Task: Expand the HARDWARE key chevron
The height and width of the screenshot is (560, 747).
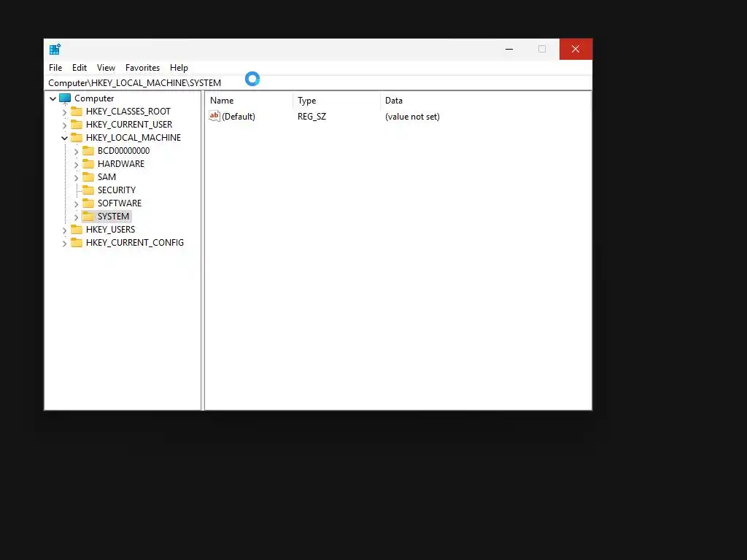Action: (76, 165)
